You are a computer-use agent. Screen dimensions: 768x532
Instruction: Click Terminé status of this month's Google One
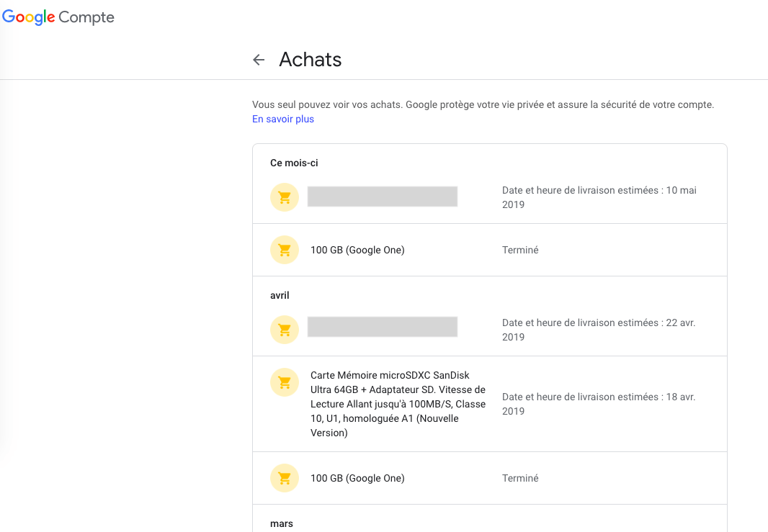tap(520, 250)
